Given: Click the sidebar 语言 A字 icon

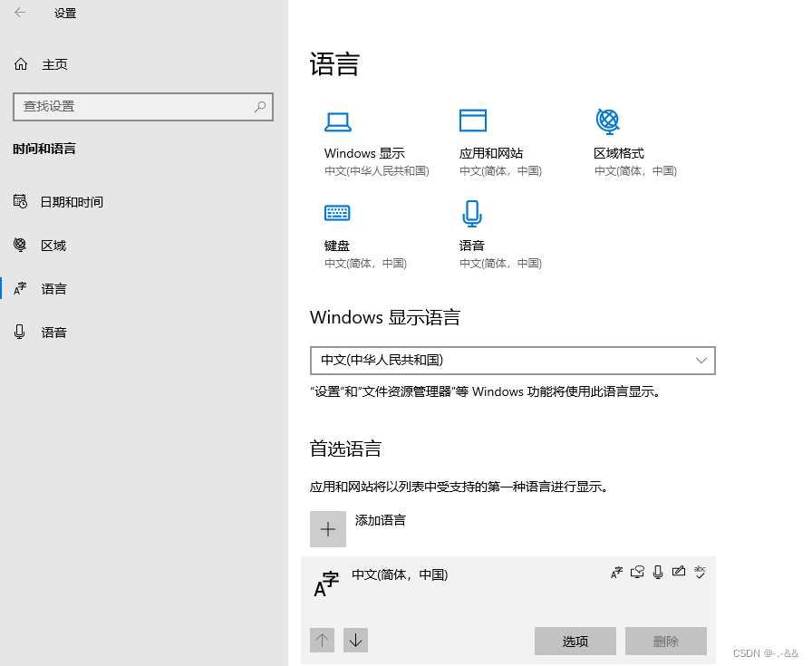Looking at the screenshot, I should [x=20, y=288].
